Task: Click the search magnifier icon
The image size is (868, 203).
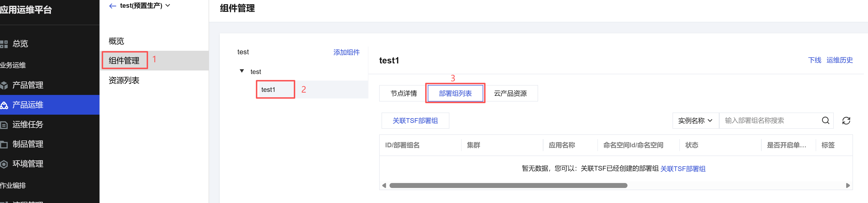Action: (x=825, y=120)
